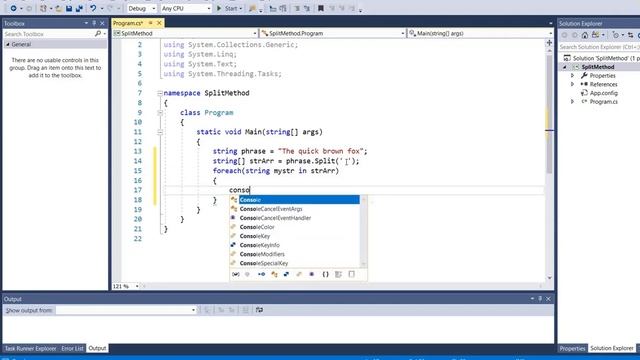Toggle the classes filter in IntelliSense
This screenshot has height=360, width=640.
tap(274, 274)
